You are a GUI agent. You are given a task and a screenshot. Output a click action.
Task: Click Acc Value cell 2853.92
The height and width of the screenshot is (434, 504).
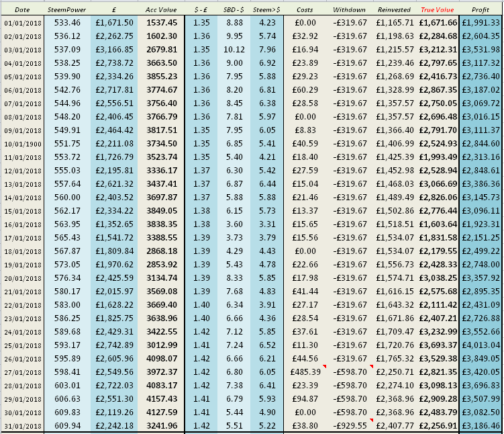click(162, 265)
